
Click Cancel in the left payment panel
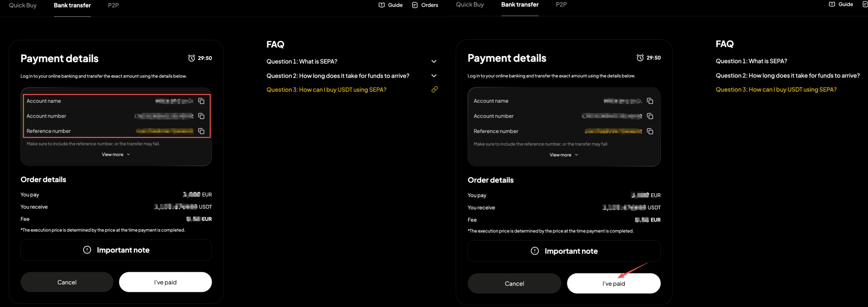[67, 282]
